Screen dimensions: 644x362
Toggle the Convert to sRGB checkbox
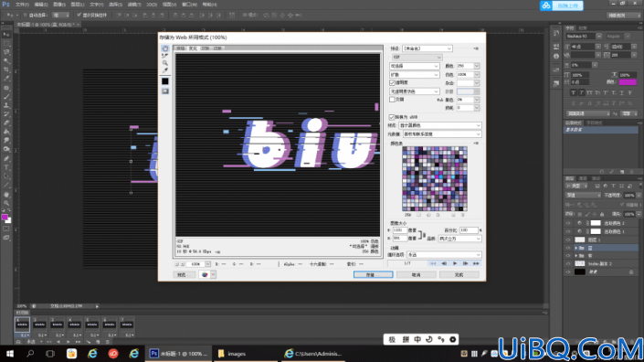(x=392, y=117)
